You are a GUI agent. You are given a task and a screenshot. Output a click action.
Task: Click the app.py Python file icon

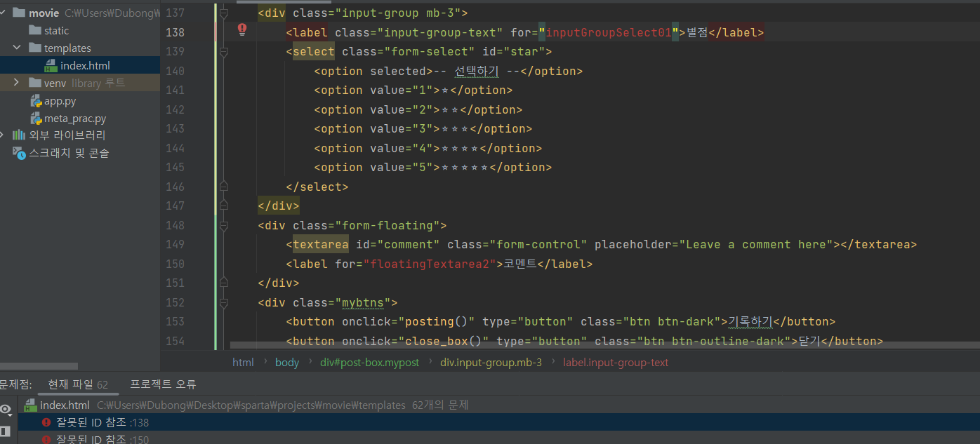[36, 101]
